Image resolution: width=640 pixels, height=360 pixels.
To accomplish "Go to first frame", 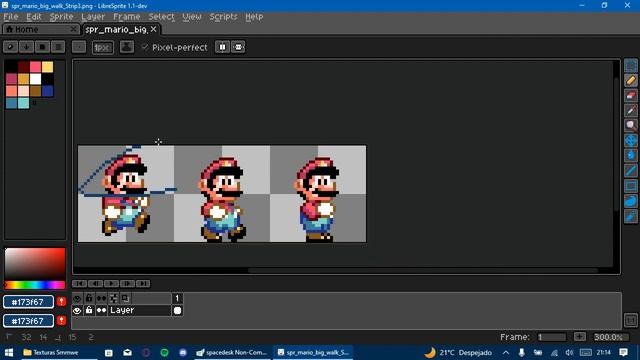I will 80,283.
